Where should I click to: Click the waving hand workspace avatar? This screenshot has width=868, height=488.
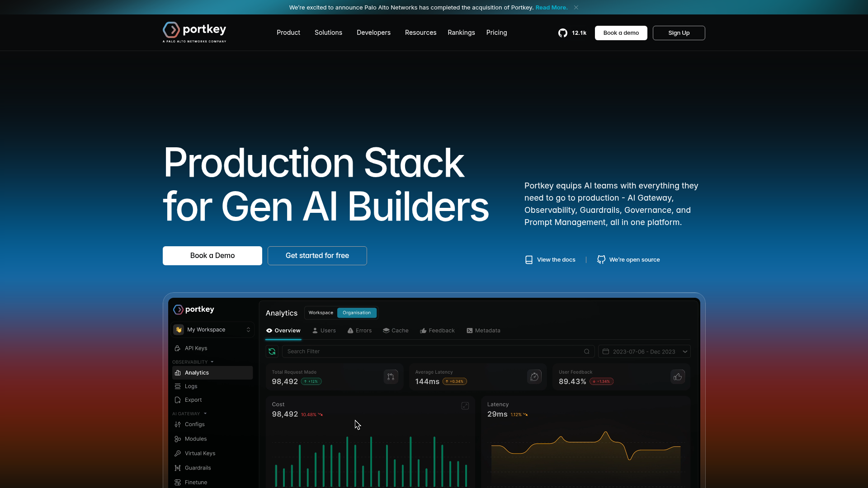179,330
